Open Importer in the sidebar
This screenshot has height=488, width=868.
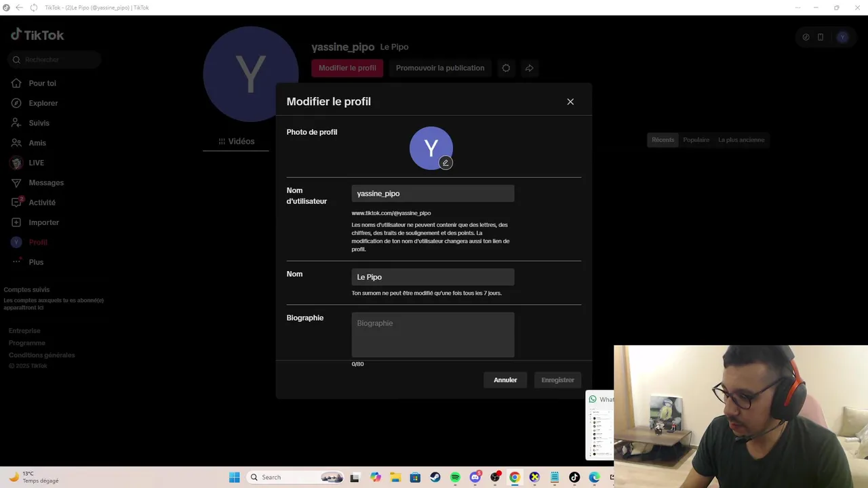pyautogui.click(x=43, y=222)
